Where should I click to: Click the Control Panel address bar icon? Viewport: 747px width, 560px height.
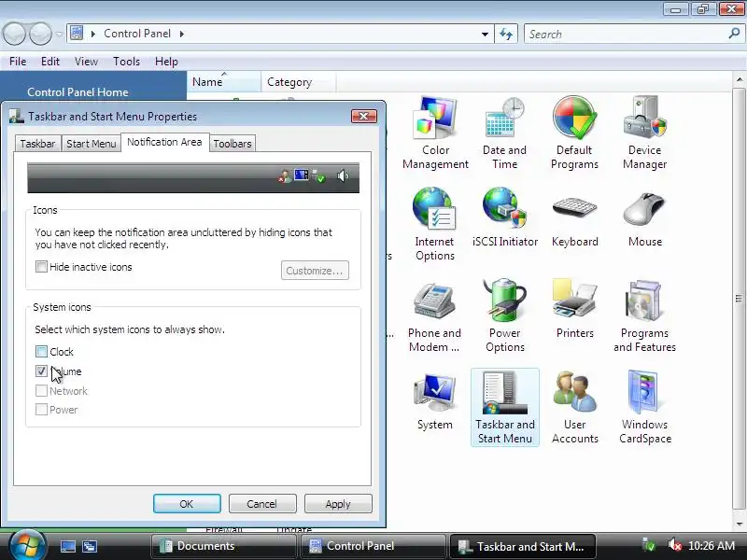pos(77,34)
